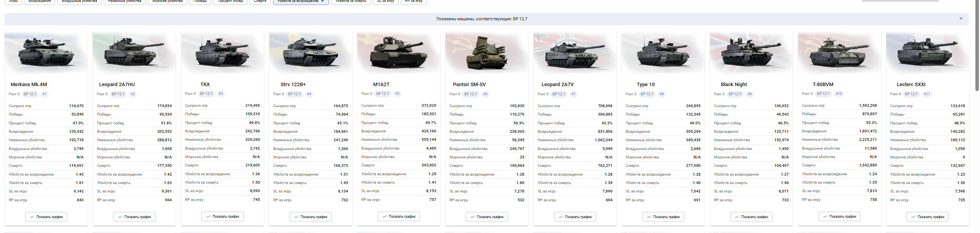Click chart icon on Merkava Mk.4M card
980x233 pixels.
(32, 217)
